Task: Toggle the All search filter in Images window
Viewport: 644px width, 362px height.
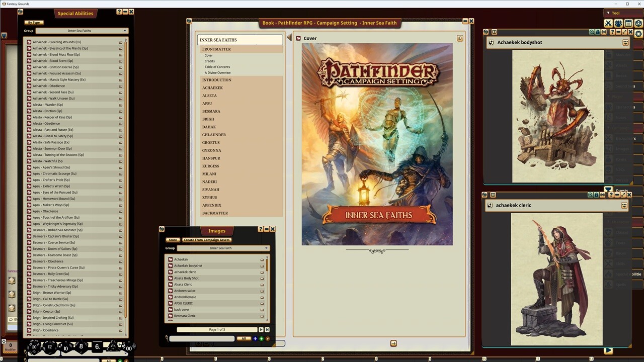Action: click(x=244, y=338)
